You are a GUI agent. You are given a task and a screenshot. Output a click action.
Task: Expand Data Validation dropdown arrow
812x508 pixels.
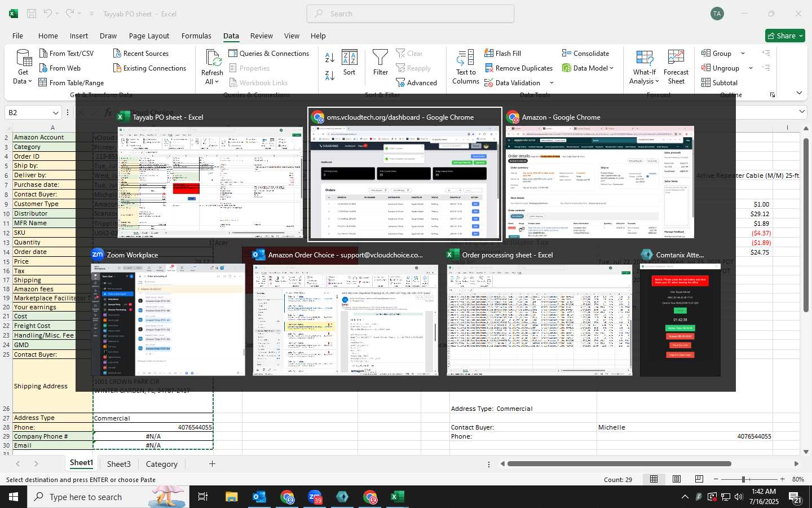(551, 83)
